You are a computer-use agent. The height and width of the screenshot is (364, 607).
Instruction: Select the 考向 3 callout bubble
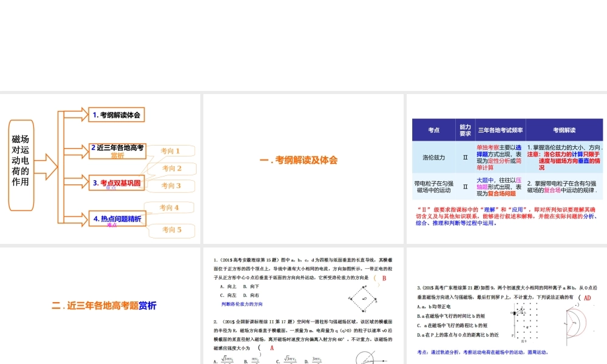coord(171,186)
